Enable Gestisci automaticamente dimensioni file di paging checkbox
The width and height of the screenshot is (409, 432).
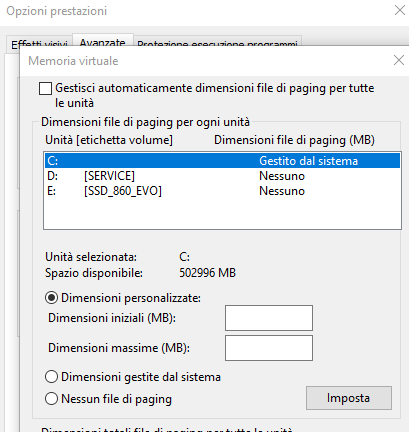click(45, 89)
